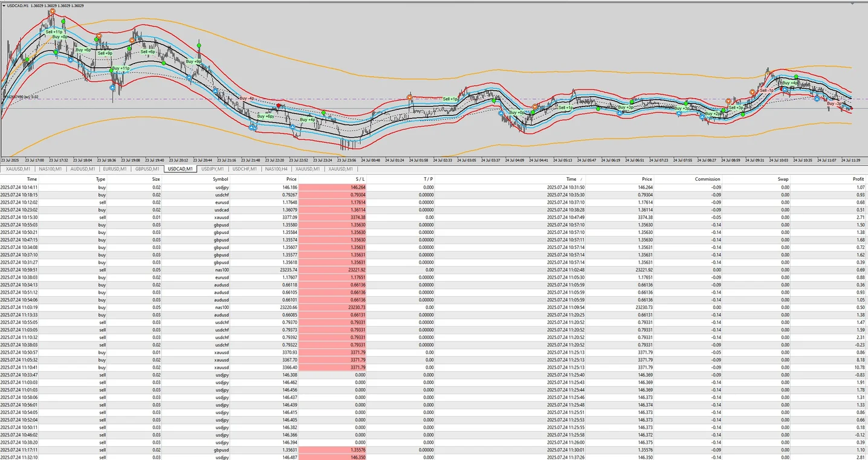Select the profit cell showing -0.83

click(860, 375)
